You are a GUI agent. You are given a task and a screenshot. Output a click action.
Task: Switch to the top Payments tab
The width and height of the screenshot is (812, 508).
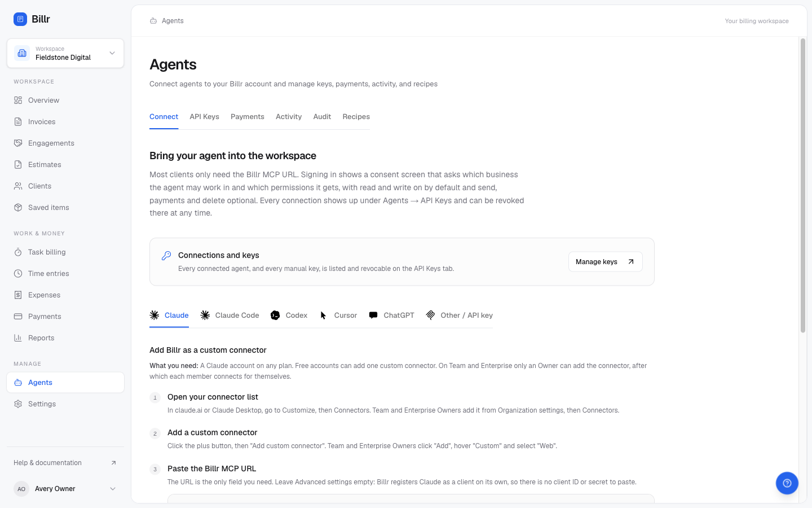pyautogui.click(x=248, y=117)
